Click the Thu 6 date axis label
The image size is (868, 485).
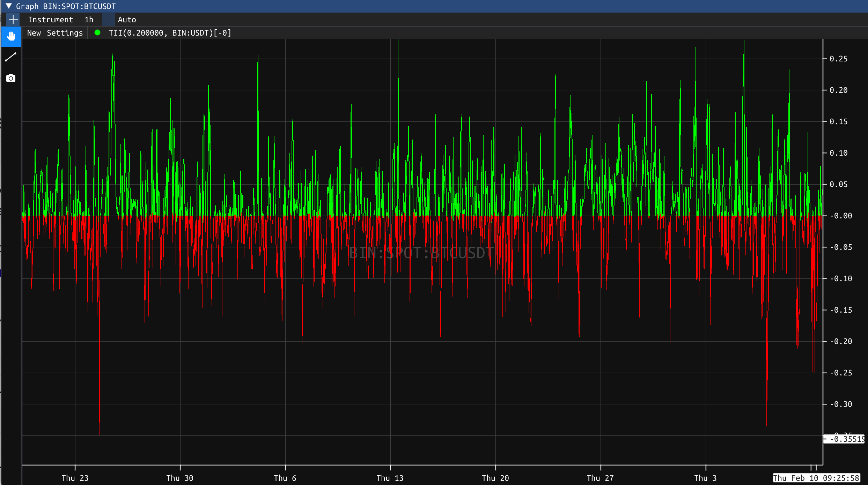click(285, 478)
